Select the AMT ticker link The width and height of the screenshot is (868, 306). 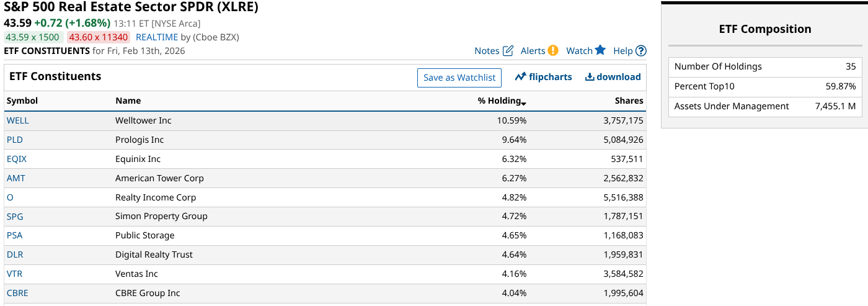click(16, 178)
